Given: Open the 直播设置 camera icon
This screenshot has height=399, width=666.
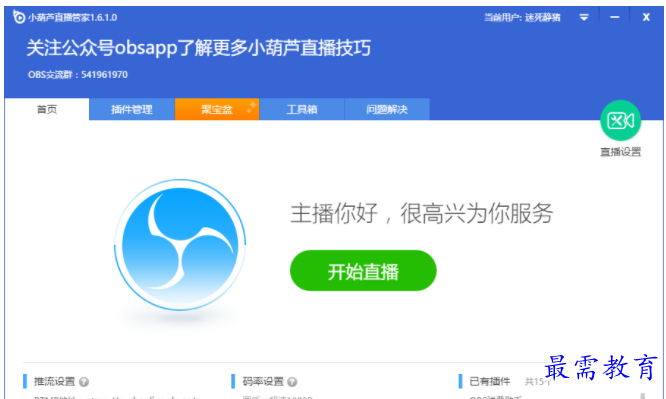Looking at the screenshot, I should tap(620, 121).
